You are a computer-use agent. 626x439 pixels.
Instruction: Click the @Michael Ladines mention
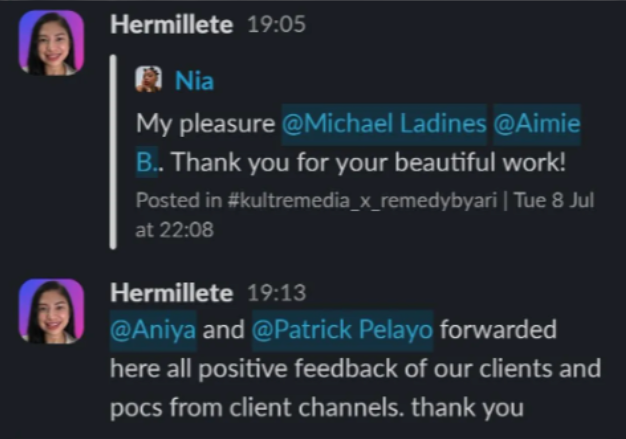pyautogui.click(x=383, y=124)
